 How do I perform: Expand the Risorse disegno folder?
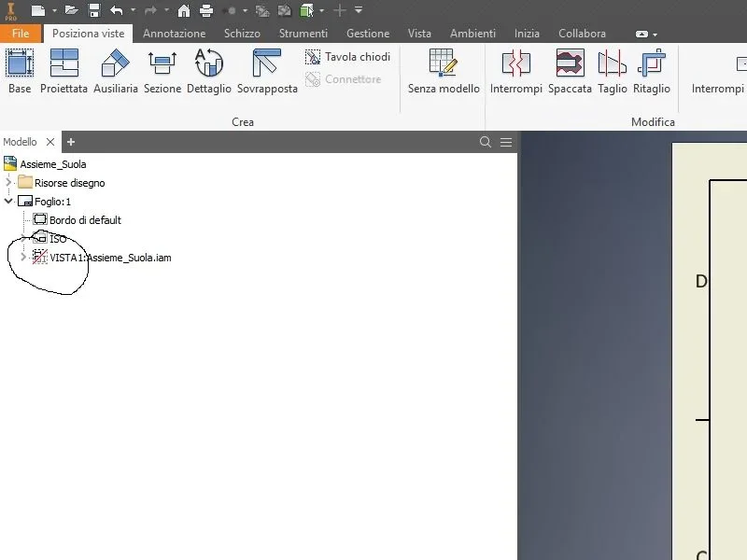click(x=8, y=182)
